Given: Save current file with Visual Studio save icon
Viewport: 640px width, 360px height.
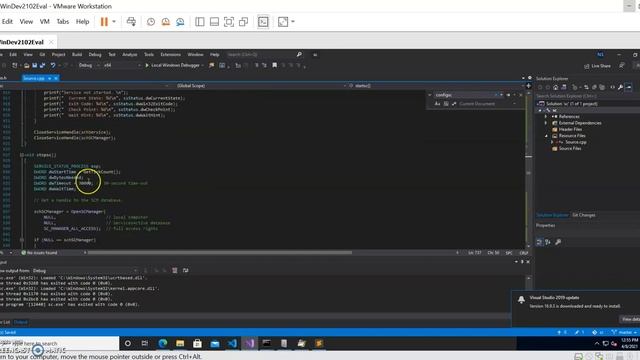Looking at the screenshot, I should (x=35, y=65).
